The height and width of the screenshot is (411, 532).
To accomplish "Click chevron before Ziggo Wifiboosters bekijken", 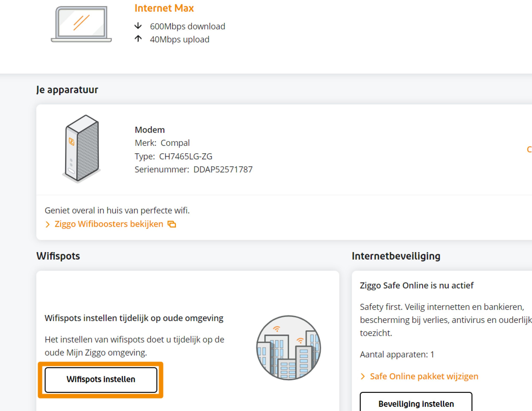I will pyautogui.click(x=48, y=224).
